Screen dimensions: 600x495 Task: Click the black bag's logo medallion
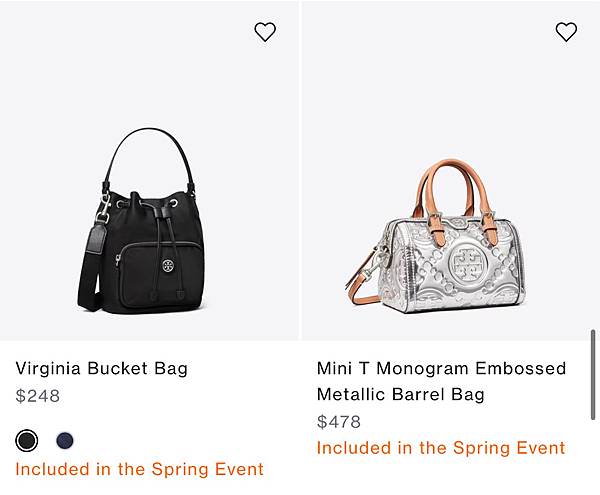coord(168,265)
